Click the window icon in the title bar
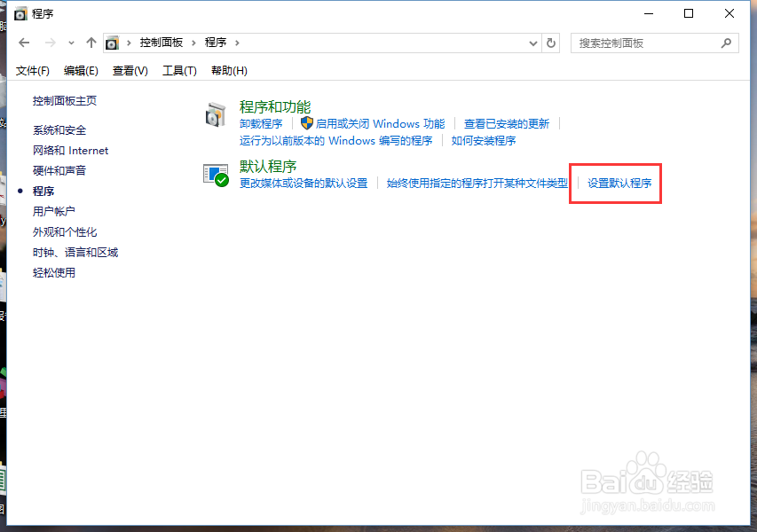 (20, 14)
